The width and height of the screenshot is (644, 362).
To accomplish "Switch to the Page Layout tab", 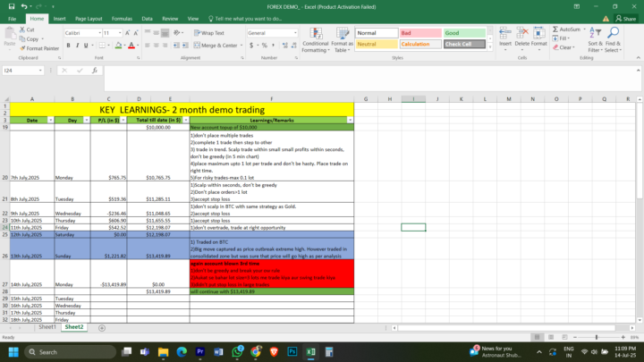I will pos(89,19).
